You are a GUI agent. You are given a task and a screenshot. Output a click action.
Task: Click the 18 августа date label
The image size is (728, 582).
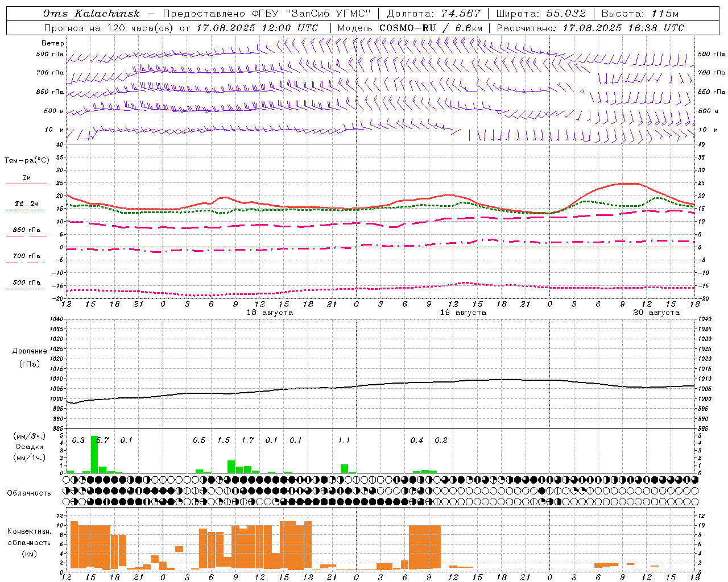pyautogui.click(x=270, y=313)
